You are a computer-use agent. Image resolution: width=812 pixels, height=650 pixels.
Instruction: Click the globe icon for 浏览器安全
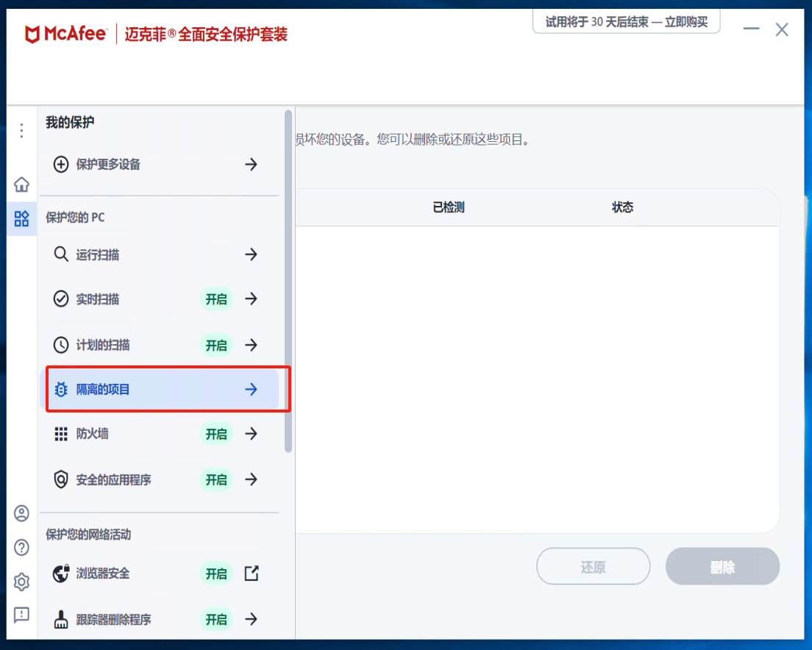[x=61, y=574]
